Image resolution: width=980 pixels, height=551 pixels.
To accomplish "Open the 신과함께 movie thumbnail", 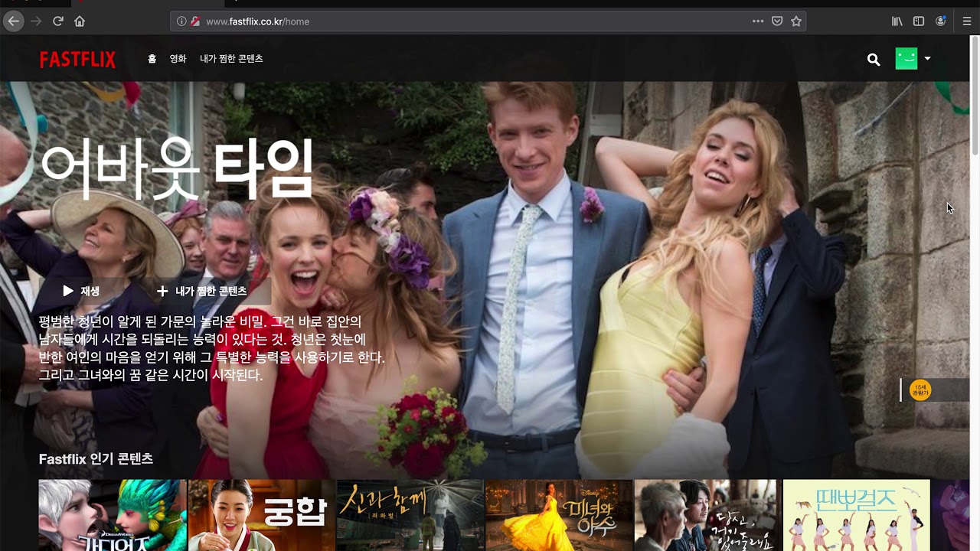I will point(410,514).
